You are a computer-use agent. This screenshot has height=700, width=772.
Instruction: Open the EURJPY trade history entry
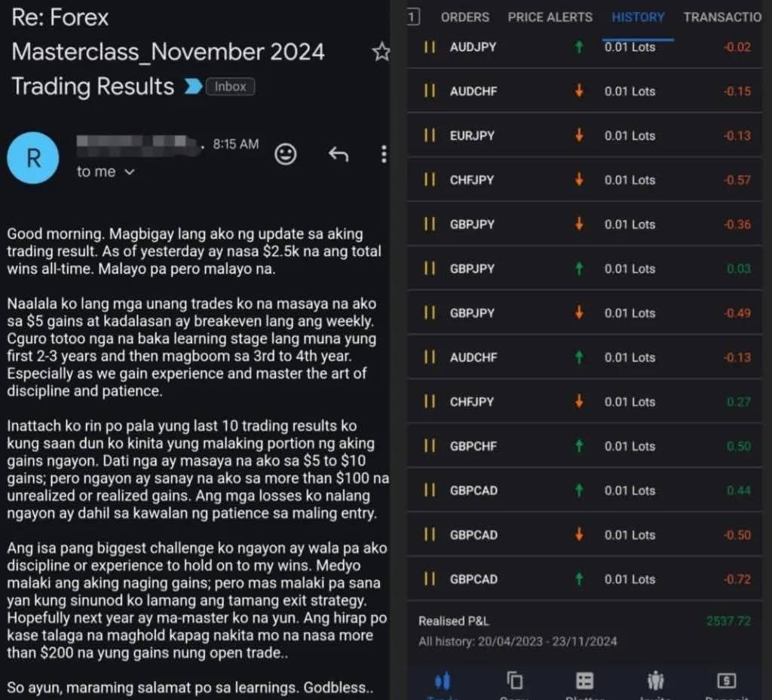click(x=584, y=136)
